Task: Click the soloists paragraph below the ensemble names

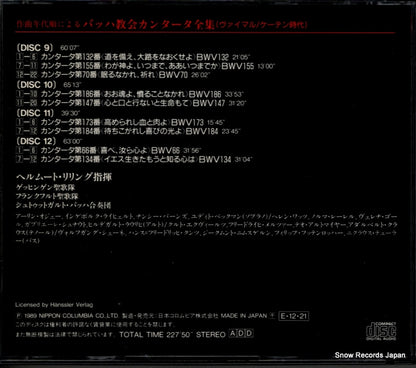Action: [207, 229]
